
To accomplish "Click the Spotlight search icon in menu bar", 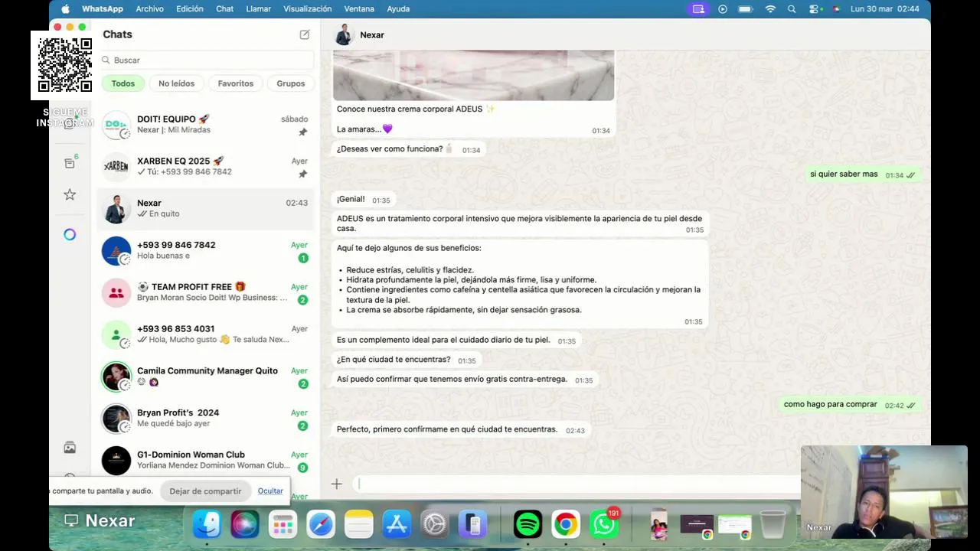I will 792,9.
